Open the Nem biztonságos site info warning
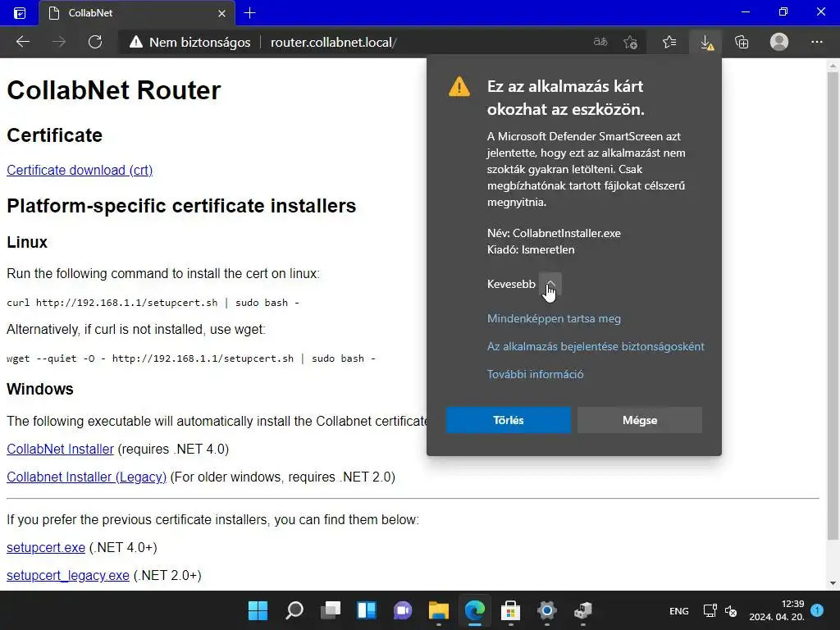840x630 pixels. coord(189,43)
